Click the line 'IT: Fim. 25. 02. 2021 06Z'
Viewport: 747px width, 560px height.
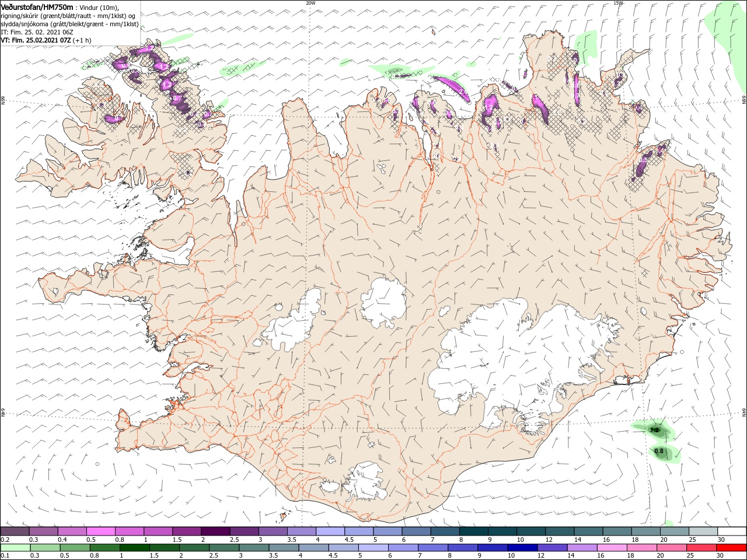click(36, 32)
